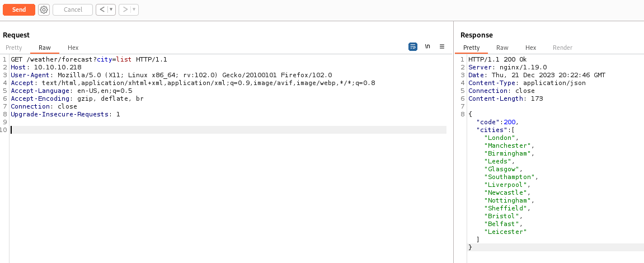Image resolution: width=644 pixels, height=263 pixels.
Task: Click the "cities" key in the JSON response
Action: coord(491,130)
